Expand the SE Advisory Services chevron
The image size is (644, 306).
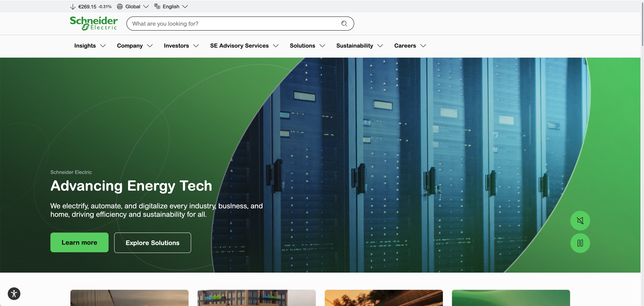(276, 46)
